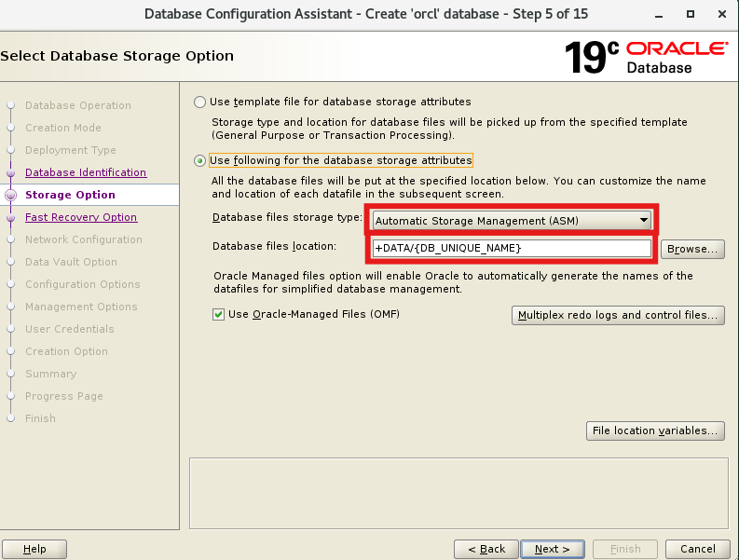Click the Configuration Options step

83,284
